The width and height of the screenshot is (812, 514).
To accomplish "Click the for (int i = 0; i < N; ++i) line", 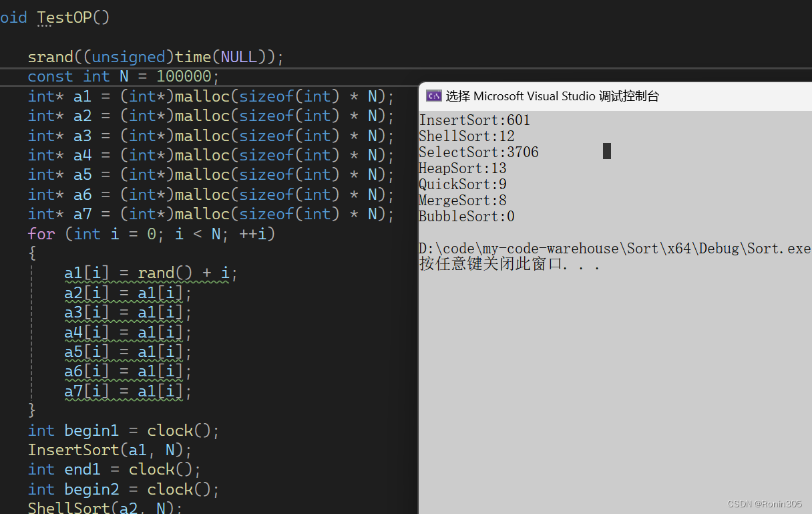I will pyautogui.click(x=152, y=234).
